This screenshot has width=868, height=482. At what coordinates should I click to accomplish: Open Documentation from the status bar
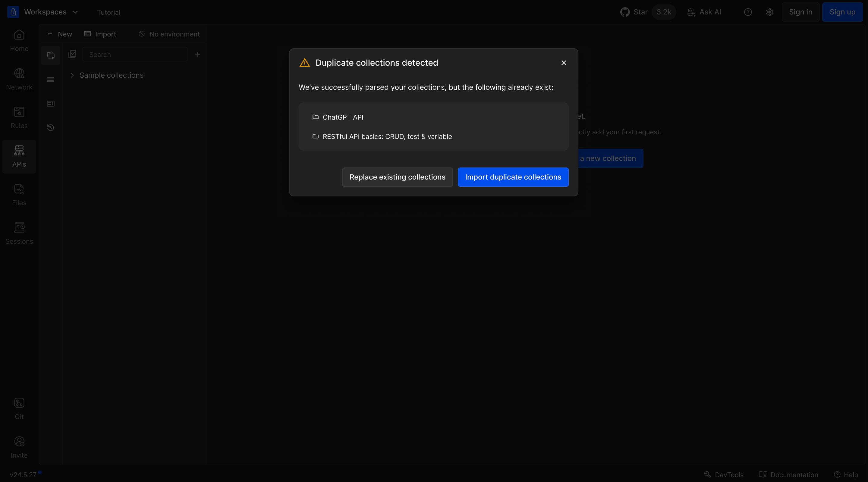pos(788,474)
